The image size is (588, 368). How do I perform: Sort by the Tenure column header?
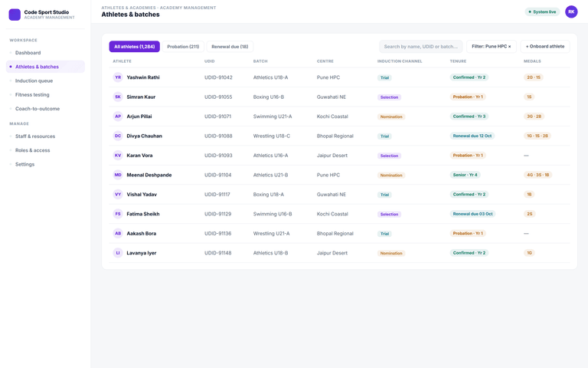[458, 61]
